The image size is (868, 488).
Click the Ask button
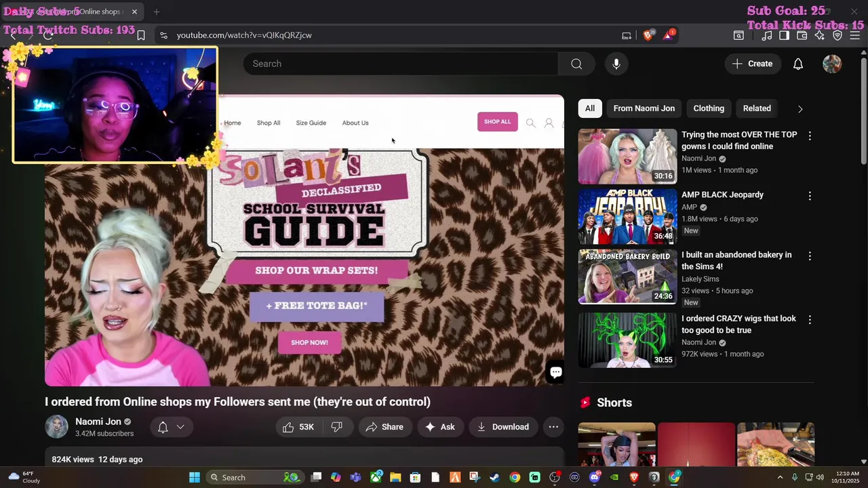[440, 427]
